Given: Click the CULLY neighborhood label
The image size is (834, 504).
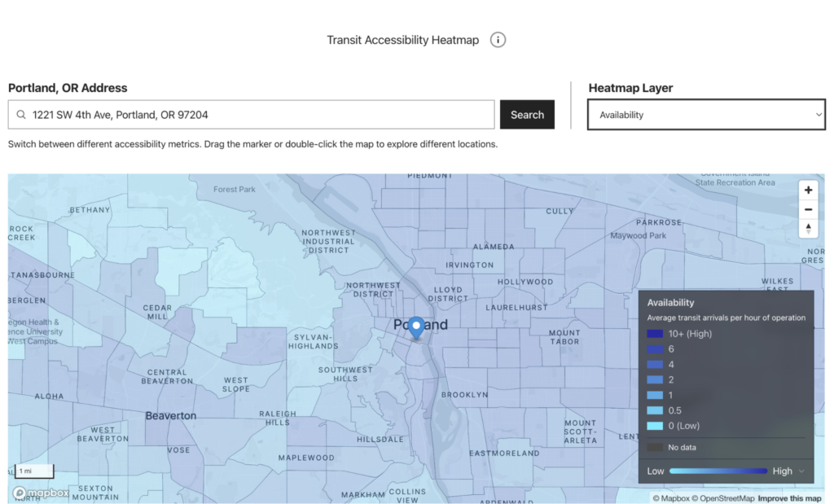Looking at the screenshot, I should coord(560,211).
